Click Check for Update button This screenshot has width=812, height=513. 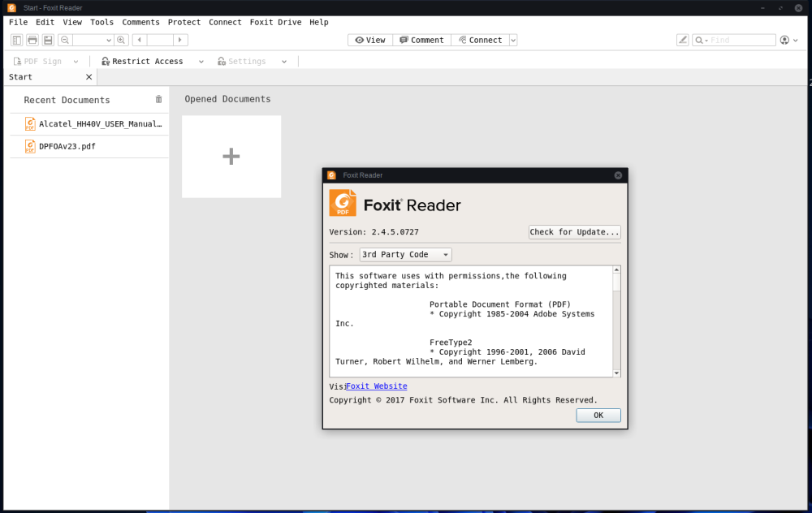(x=574, y=232)
